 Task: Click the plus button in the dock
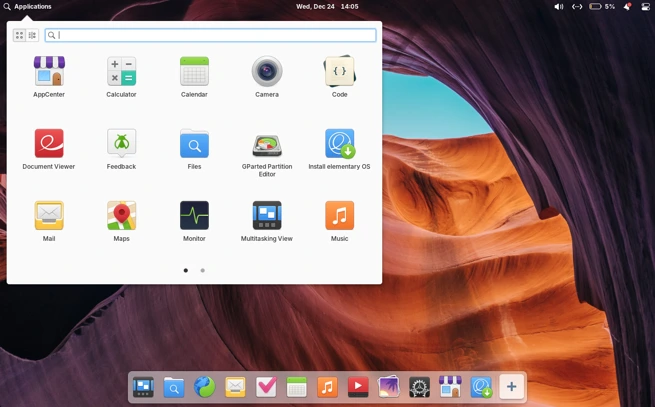(x=512, y=387)
